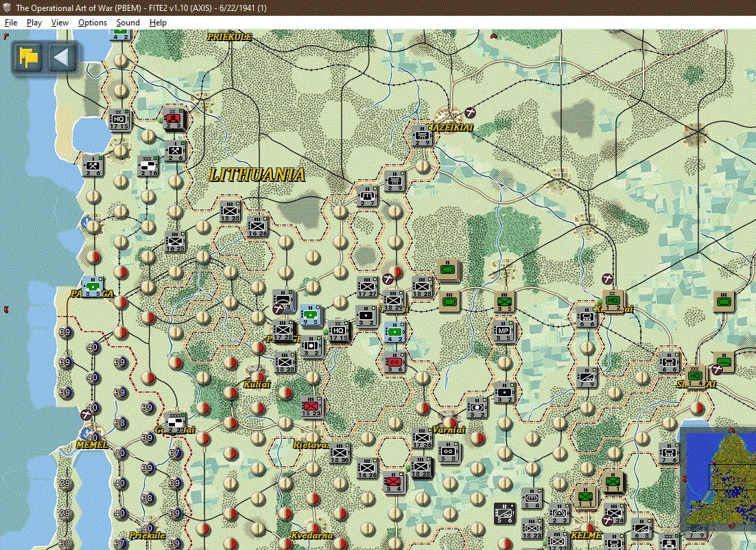This screenshot has height=550, width=756.
Task: Select the 2 6 unit below red XX unit
Action: [x=174, y=152]
